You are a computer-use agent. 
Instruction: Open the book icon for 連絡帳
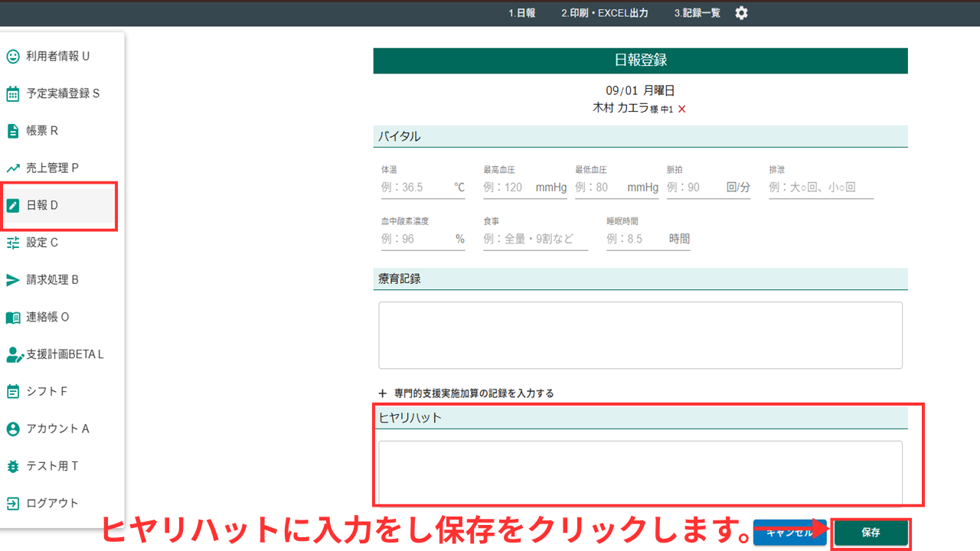point(13,318)
